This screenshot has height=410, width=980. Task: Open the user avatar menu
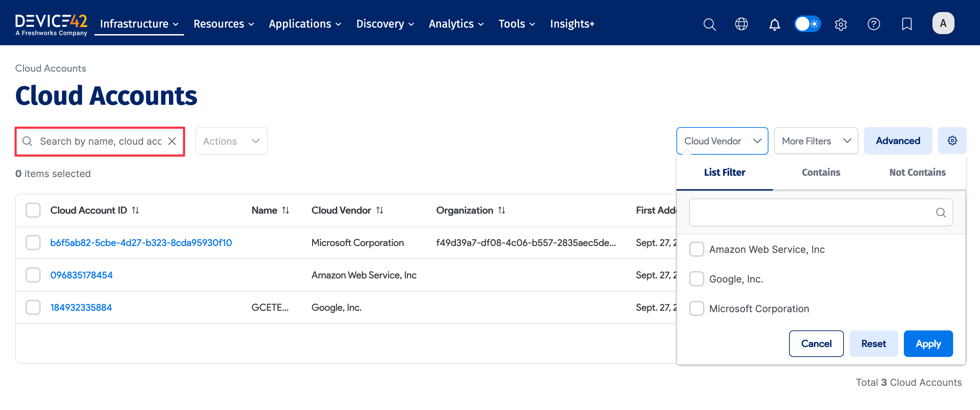943,23
